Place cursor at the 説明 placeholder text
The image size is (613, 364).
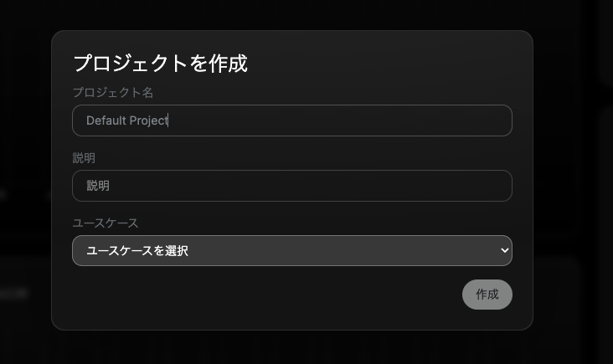[x=98, y=186]
